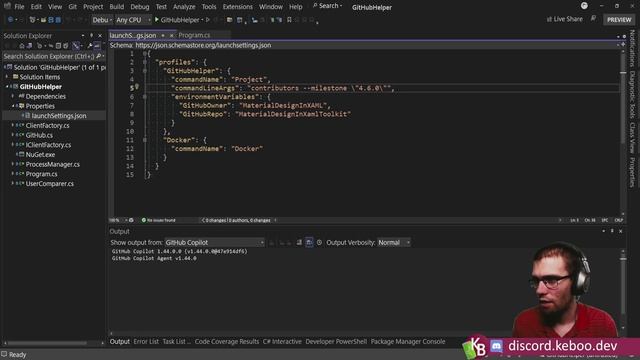Toggle the highlighted view button in Solution Explorer toolbar
Image resolution: width=640 pixels, height=360 pixels.
(x=76, y=46)
